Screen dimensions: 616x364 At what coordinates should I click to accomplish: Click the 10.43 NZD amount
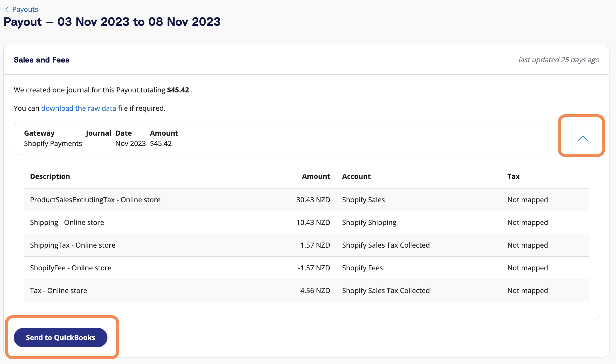tap(313, 222)
